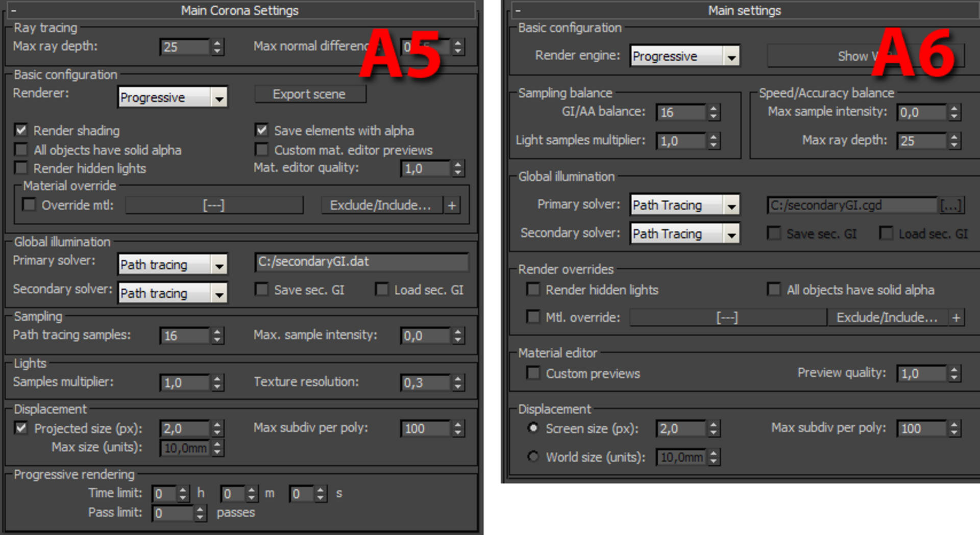The width and height of the screenshot is (980, 535).
Task: Enable Custom previews checkbox
Action: click(533, 373)
